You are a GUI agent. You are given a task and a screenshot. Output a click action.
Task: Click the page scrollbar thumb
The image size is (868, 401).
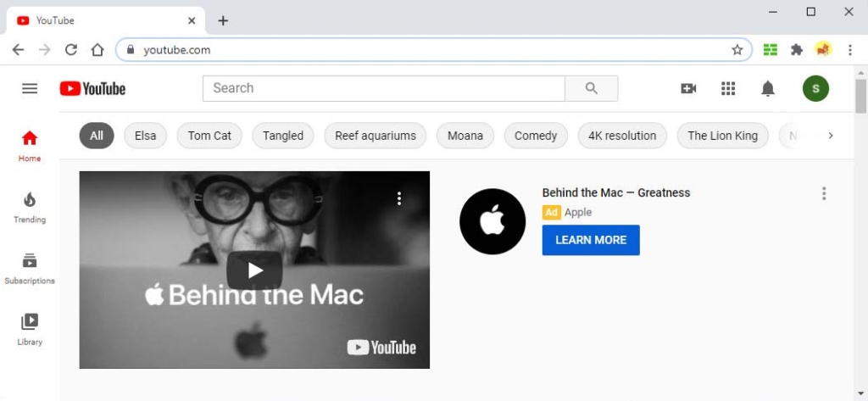tap(860, 96)
